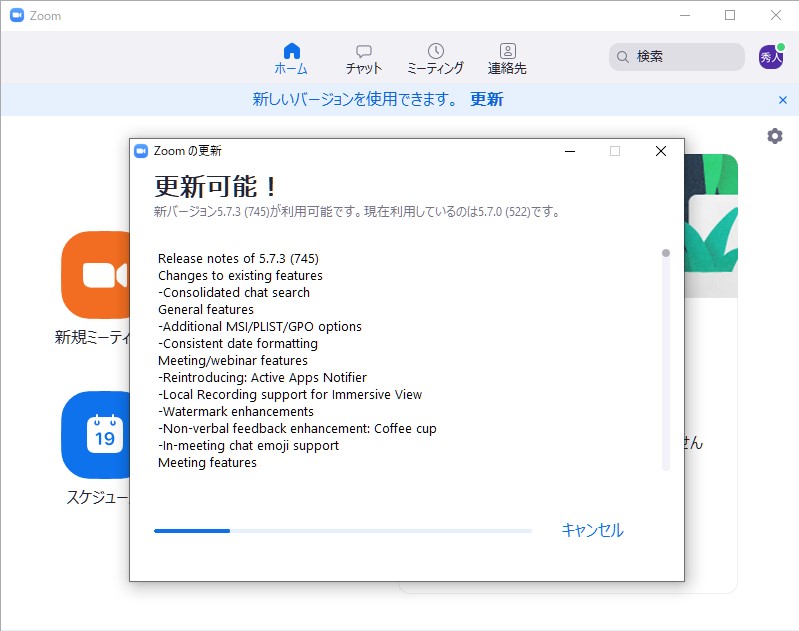Click the 'Meeting/webinar features' heading line
Image resolution: width=799 pixels, height=631 pixels.
pos(233,360)
